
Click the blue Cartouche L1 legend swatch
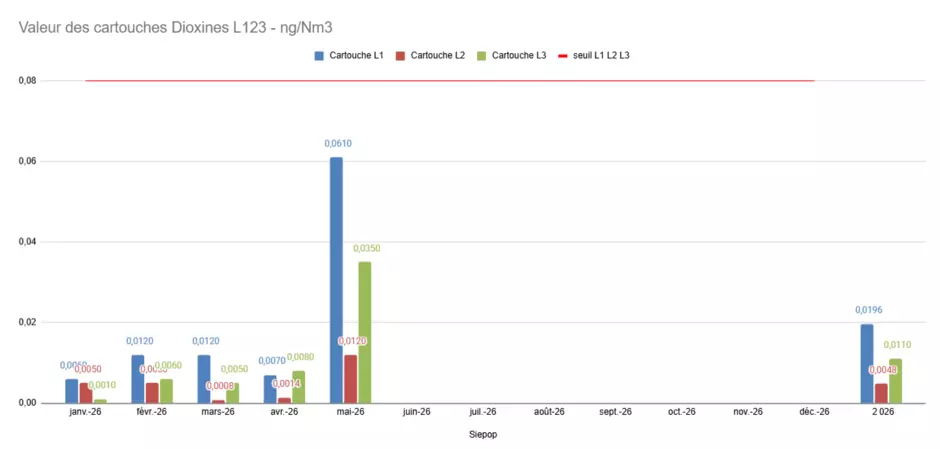320,56
